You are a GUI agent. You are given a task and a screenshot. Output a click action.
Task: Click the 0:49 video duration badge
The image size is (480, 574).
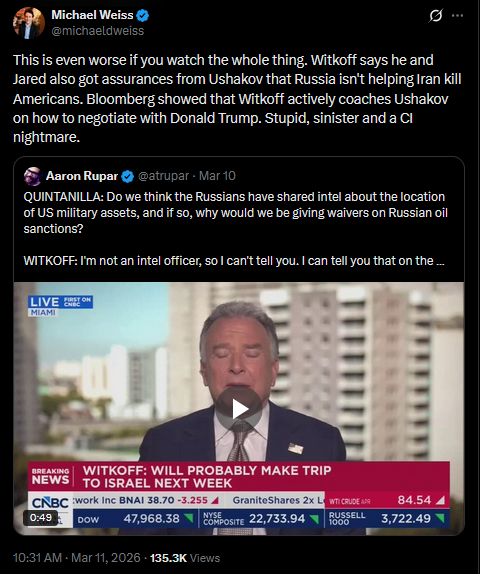(x=41, y=517)
